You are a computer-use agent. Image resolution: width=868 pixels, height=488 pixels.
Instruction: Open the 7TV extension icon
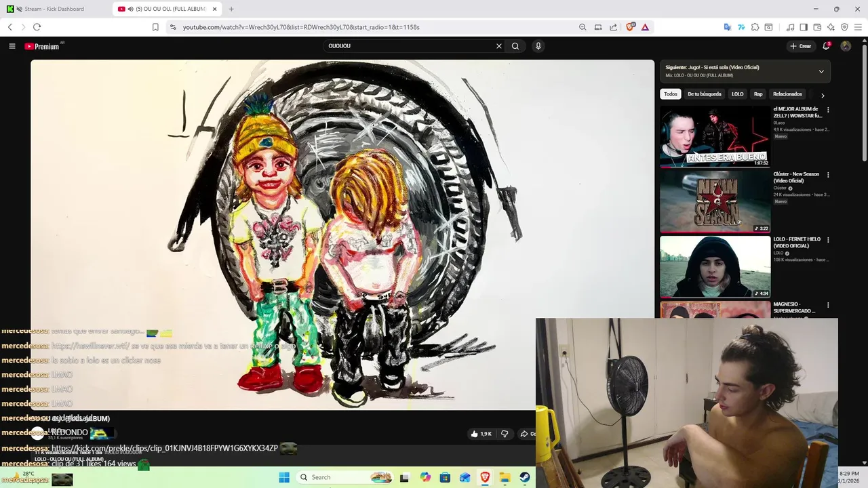click(741, 27)
